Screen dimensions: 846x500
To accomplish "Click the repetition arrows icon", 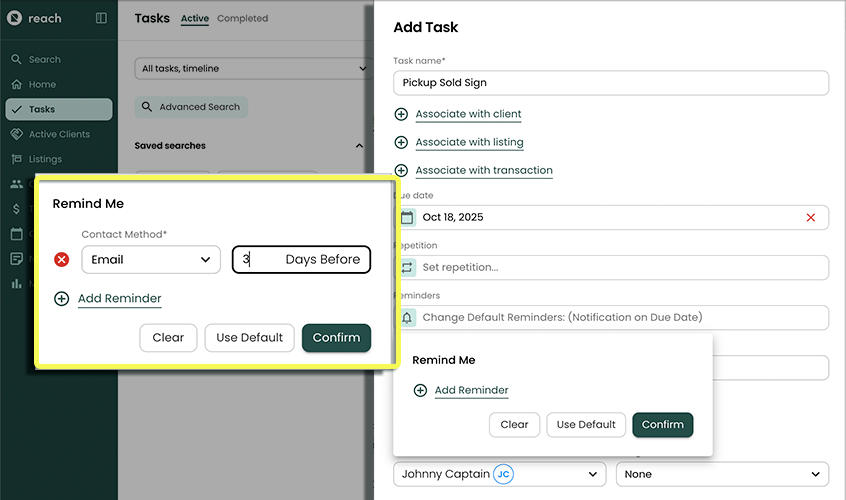I will coord(407,267).
